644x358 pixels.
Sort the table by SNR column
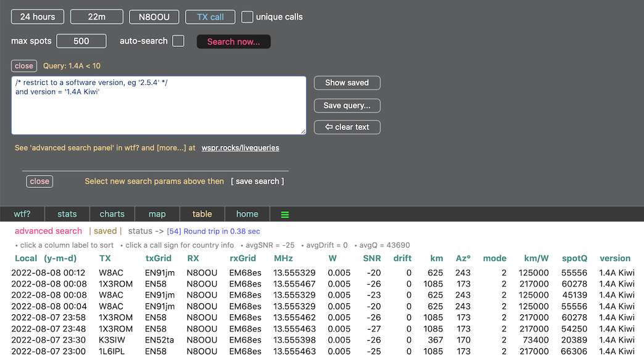(371, 258)
